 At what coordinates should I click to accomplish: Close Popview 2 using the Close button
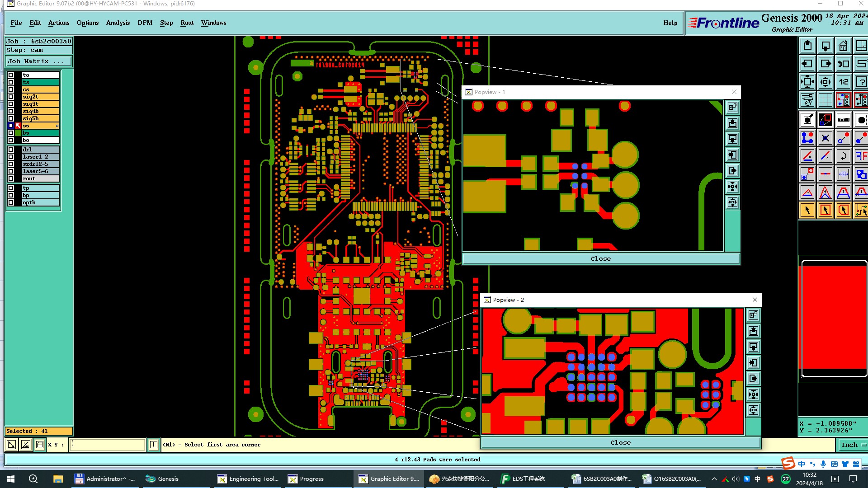coord(621,443)
